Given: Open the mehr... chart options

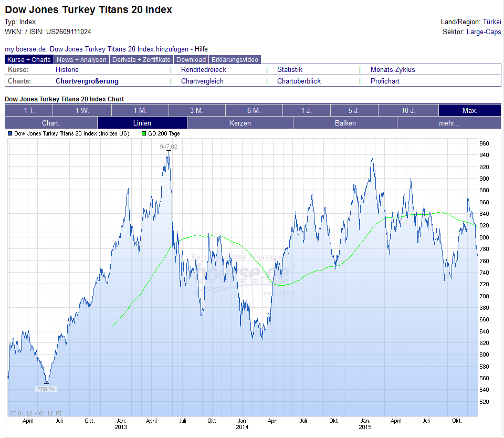Looking at the screenshot, I should pos(449,123).
